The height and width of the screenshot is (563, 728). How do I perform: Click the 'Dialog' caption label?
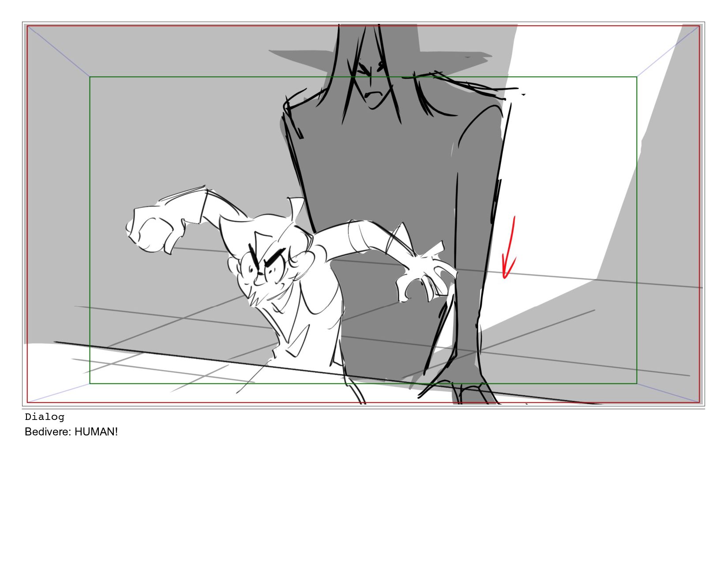[x=45, y=417]
